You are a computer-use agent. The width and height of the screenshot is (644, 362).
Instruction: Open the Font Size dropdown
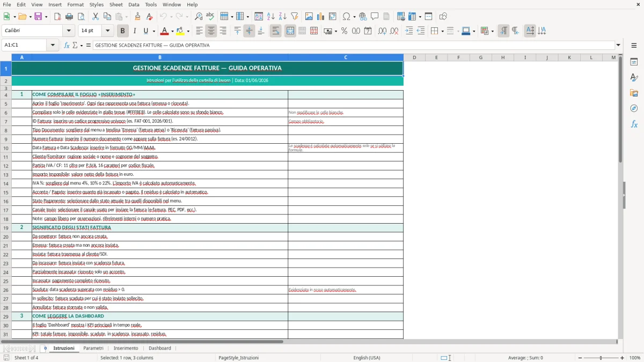coord(107,31)
